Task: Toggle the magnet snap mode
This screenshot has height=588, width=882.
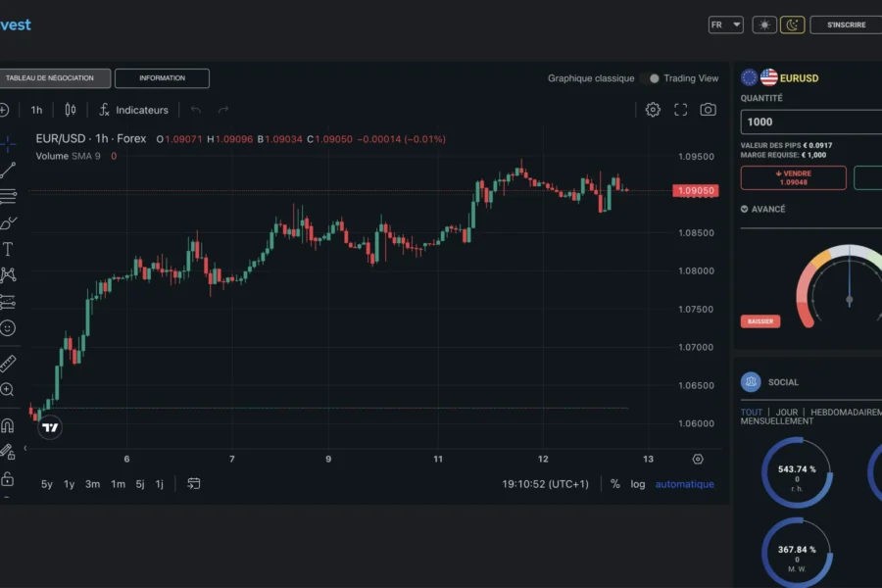Action: 7,426
